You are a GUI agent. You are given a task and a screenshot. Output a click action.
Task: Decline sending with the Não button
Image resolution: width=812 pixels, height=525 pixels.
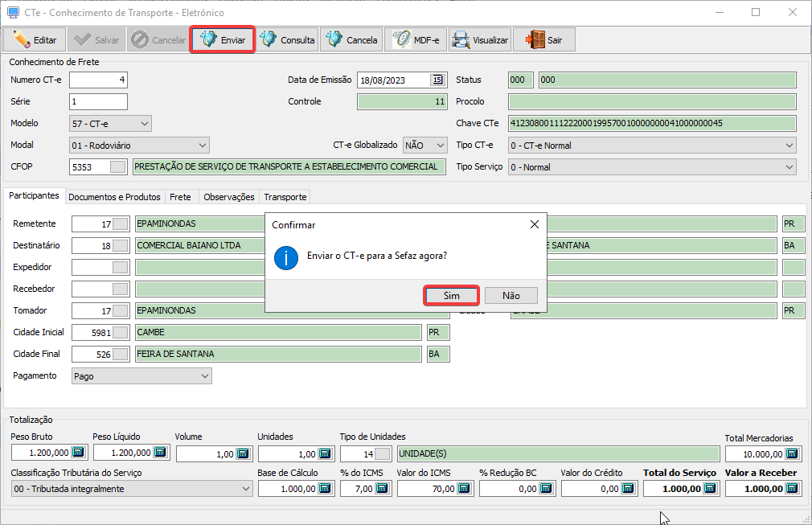pyautogui.click(x=511, y=296)
